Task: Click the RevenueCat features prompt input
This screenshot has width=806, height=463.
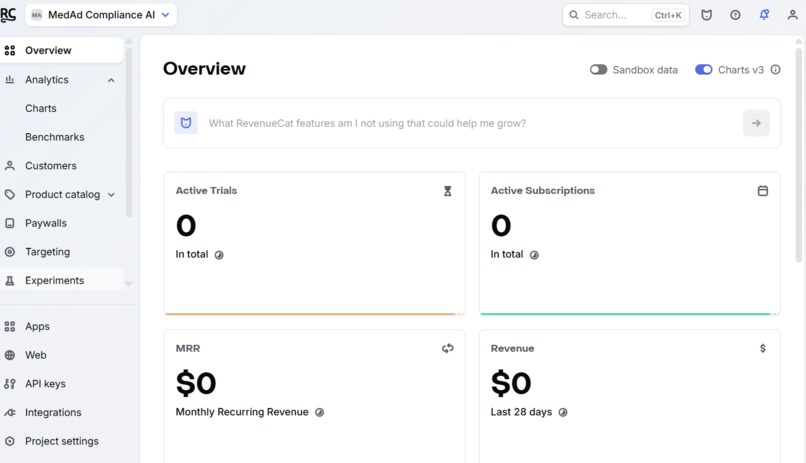Action: [x=472, y=123]
